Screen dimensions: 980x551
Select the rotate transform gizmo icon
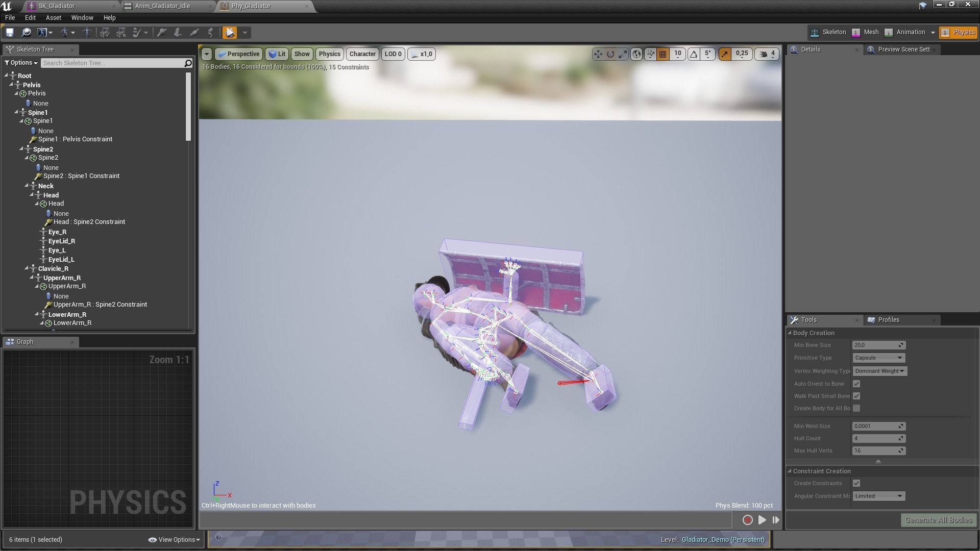[610, 54]
